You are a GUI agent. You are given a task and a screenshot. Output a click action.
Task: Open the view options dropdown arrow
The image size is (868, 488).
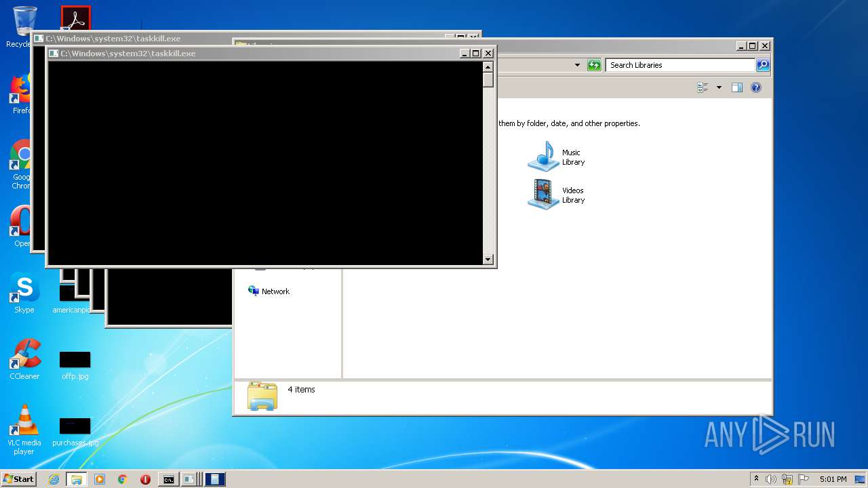coord(719,87)
